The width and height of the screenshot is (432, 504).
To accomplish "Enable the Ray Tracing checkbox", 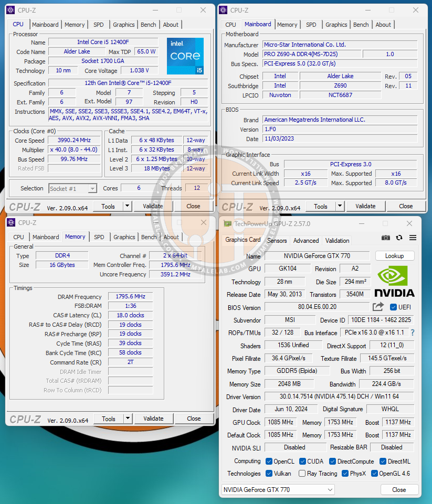I will (302, 474).
